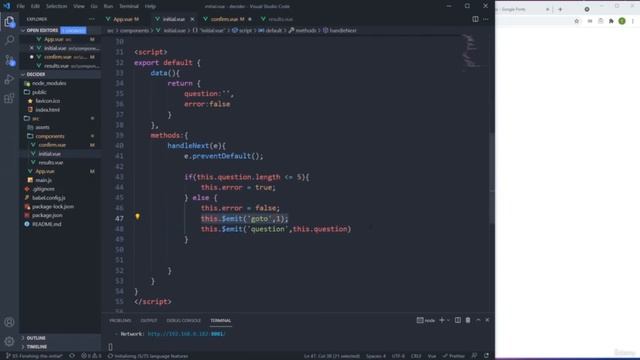Click the UTF-8 encoding in status bar
The height and width of the screenshot is (360, 640).
click(x=398, y=356)
